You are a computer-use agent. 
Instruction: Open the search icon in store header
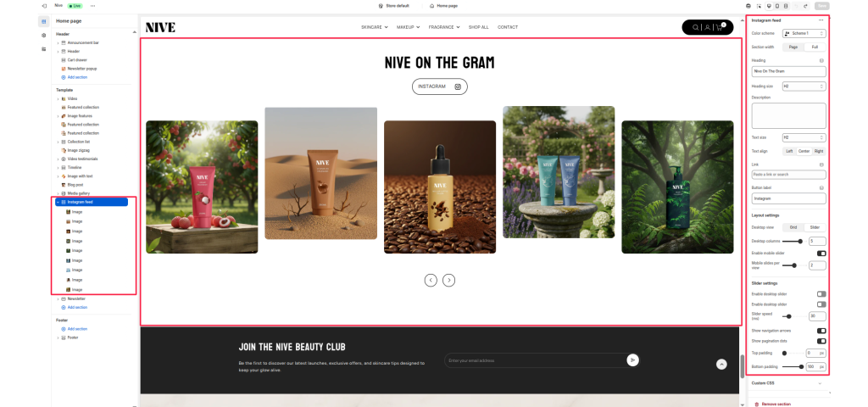(696, 27)
